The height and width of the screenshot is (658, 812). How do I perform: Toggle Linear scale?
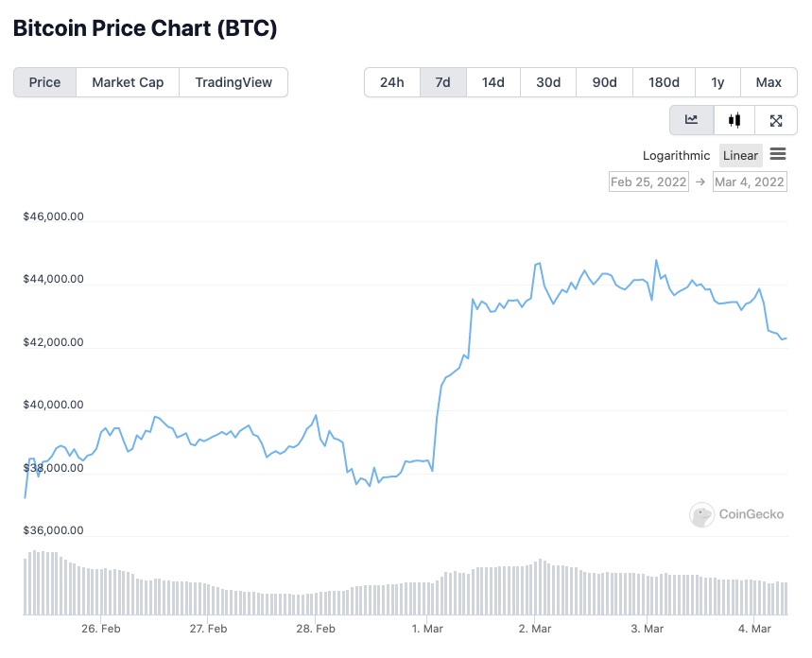740,156
